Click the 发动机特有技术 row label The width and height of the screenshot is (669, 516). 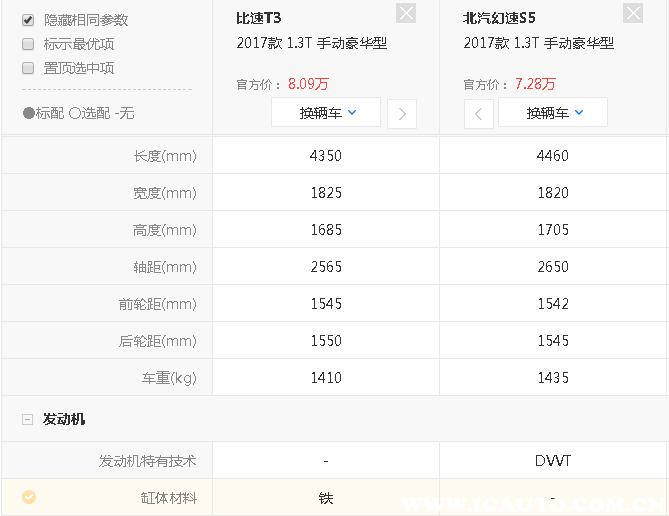[x=148, y=461]
